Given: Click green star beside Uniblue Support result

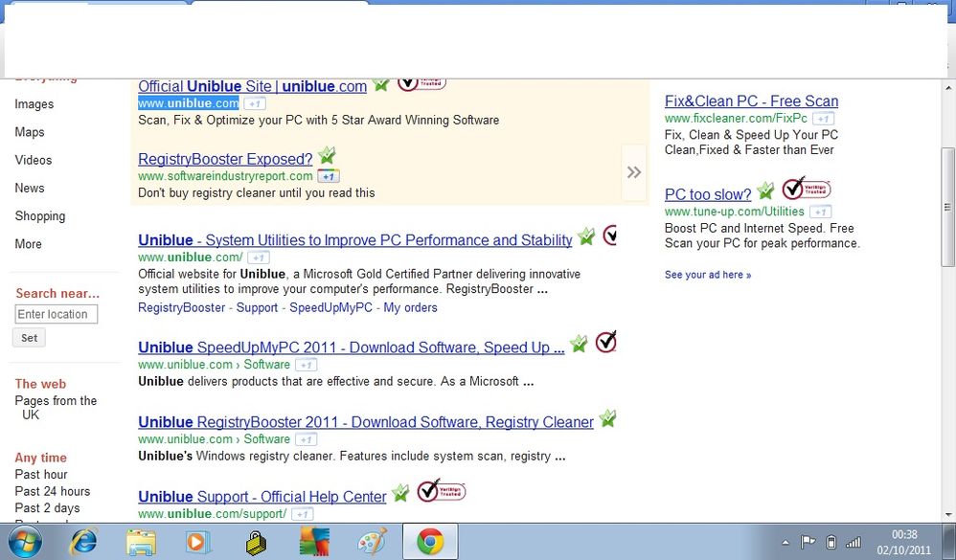Looking at the screenshot, I should (400, 493).
